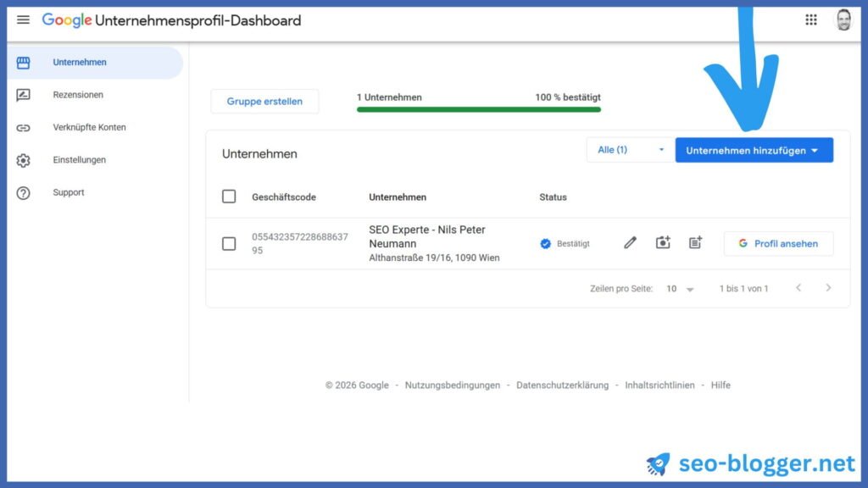Click the 1 bis 1 von 1 text
This screenshot has width=868, height=488.
click(744, 289)
